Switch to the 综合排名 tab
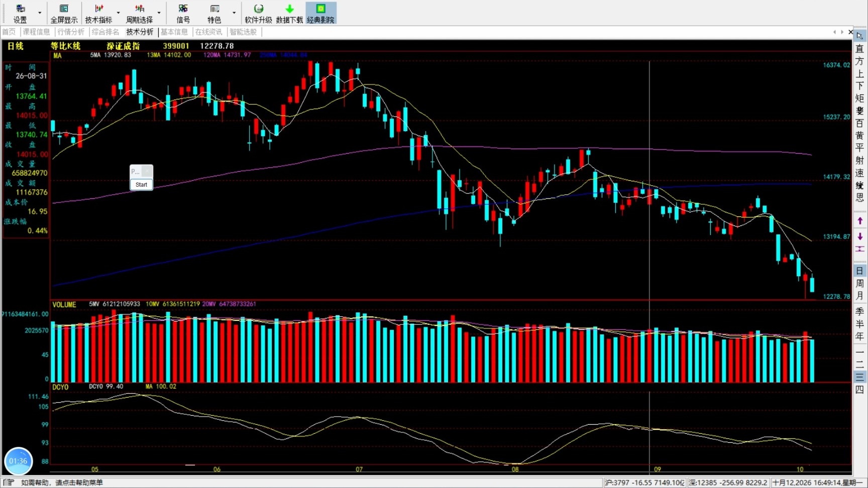Viewport: 868px width, 488px height. pos(105,32)
